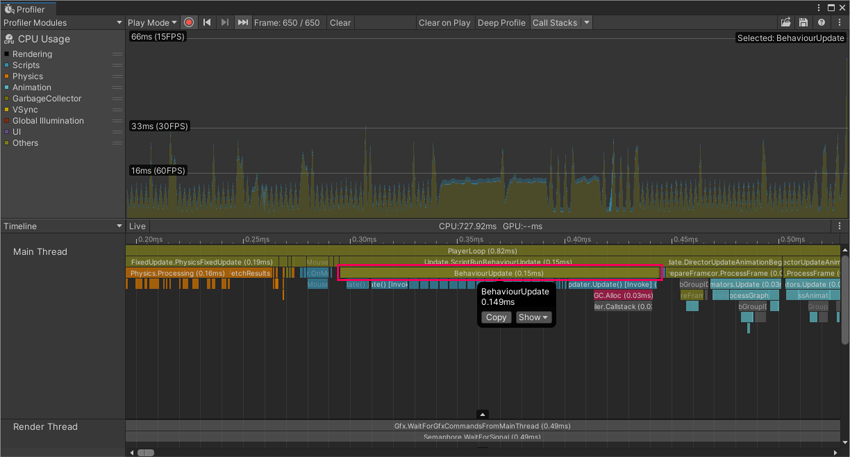The width and height of the screenshot is (850, 457).
Task: Open the Profiler Modules dropdown
Action: [x=62, y=22]
